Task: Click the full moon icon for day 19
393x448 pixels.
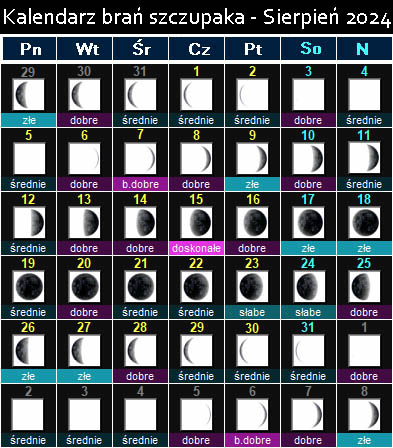Action: coord(28,287)
